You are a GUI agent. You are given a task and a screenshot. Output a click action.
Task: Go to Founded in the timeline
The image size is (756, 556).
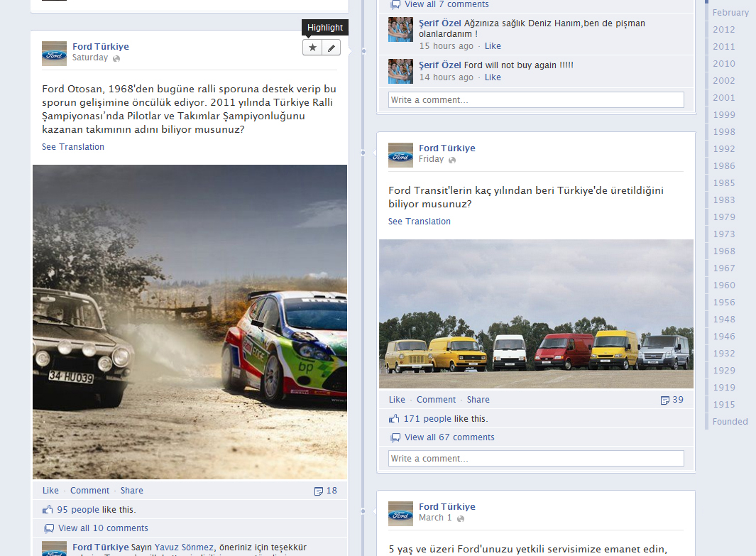[730, 422]
